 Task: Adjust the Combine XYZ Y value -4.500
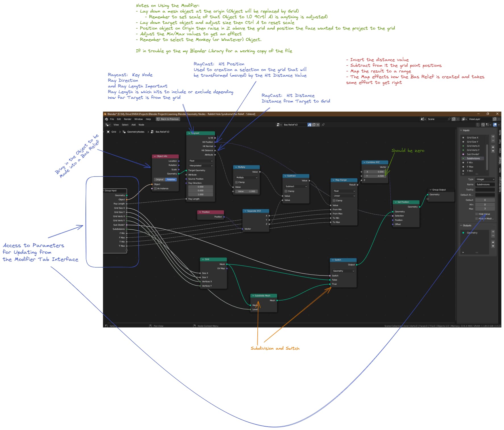[375, 176]
